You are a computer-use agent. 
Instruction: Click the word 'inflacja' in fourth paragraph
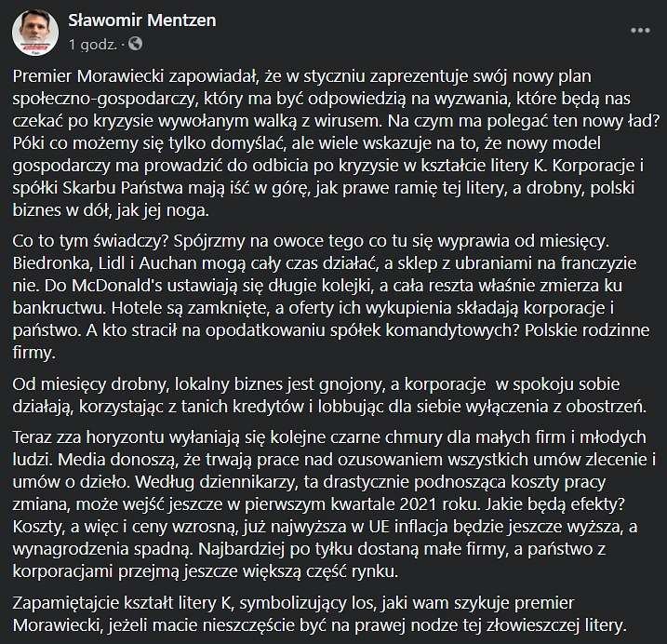pyautogui.click(x=421, y=527)
